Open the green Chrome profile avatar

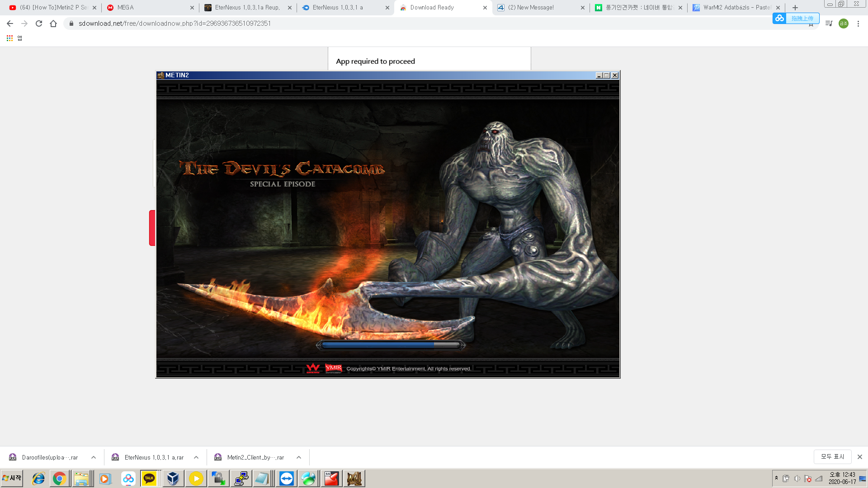coord(844,23)
